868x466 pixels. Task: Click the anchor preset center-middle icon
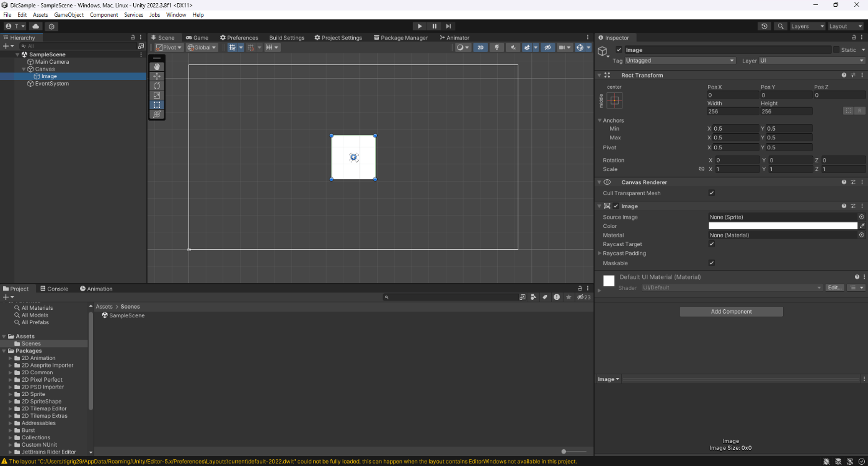point(614,100)
